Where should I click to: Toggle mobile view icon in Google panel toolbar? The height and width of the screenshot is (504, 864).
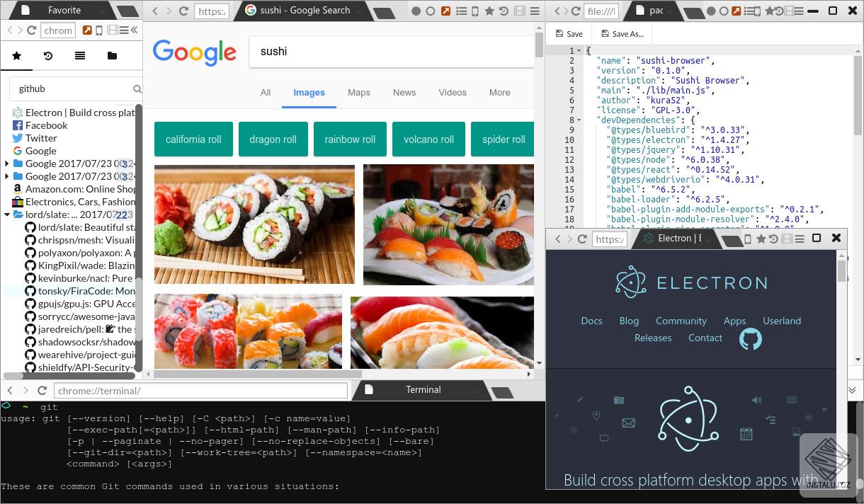pos(475,11)
